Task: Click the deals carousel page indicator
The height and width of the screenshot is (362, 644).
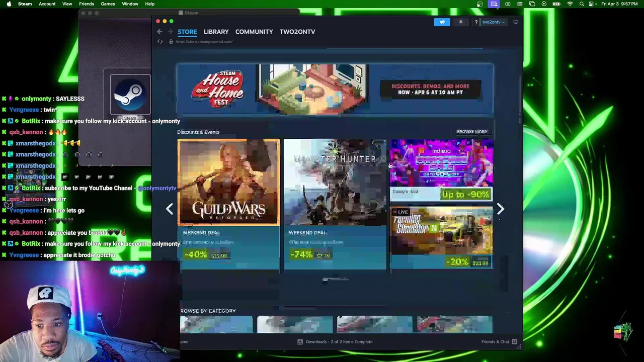Action: [x=335, y=280]
